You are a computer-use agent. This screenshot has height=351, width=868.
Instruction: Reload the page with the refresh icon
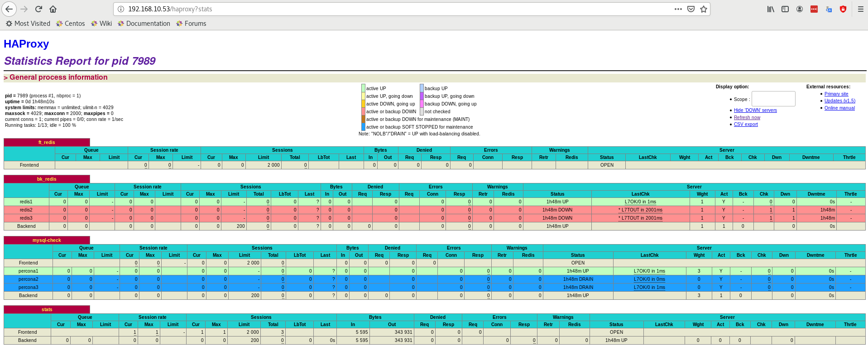(39, 9)
